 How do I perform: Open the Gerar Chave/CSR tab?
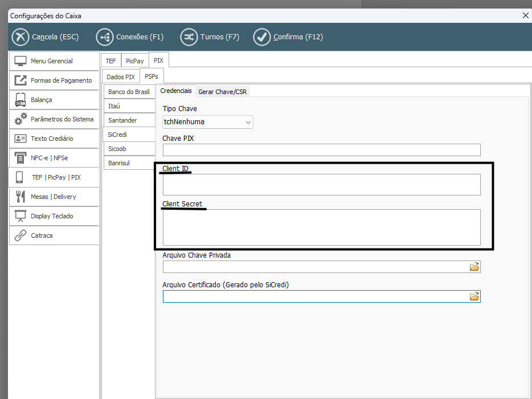tap(222, 92)
